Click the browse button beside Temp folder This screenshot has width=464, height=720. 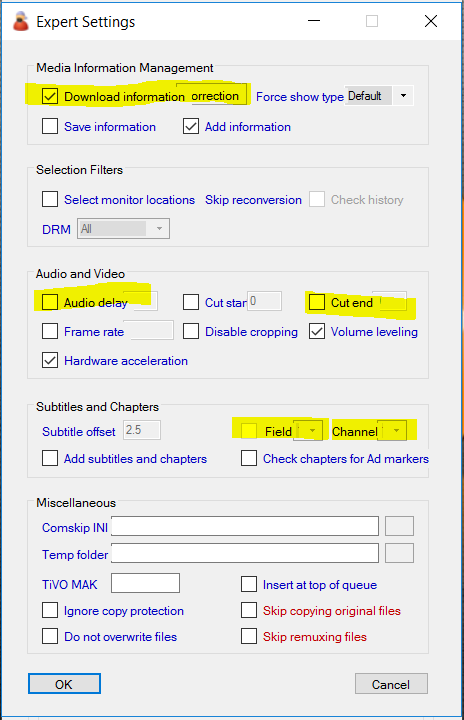tap(399, 553)
